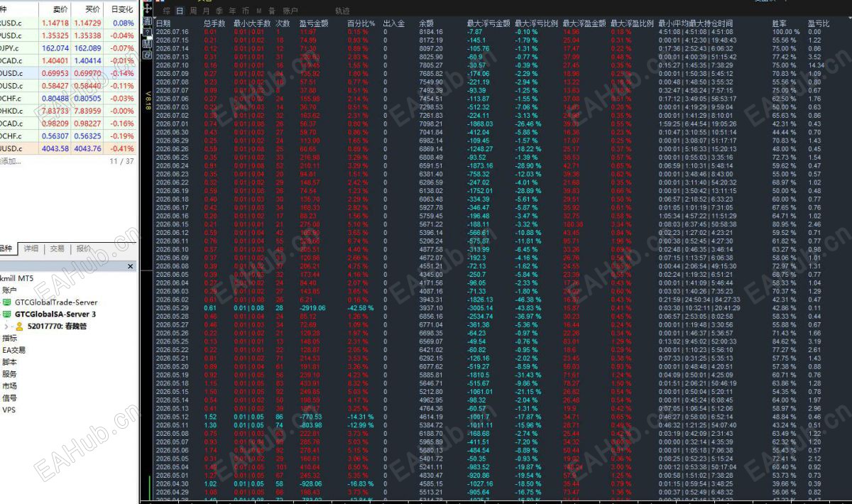
Task: Click the 买价 column header in Market Watch
Action: tap(93, 10)
